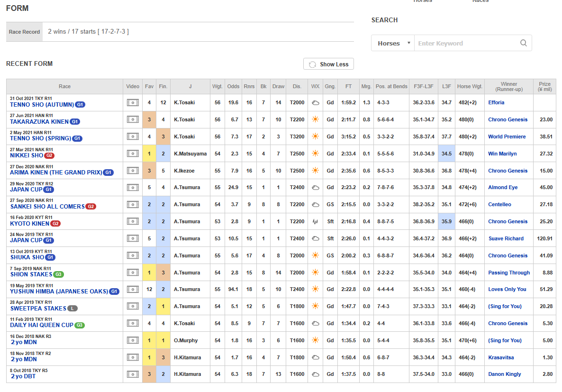Click the Pos. at Bends column header
Image resolution: width=562 pixels, height=392 pixels.
(x=391, y=86)
